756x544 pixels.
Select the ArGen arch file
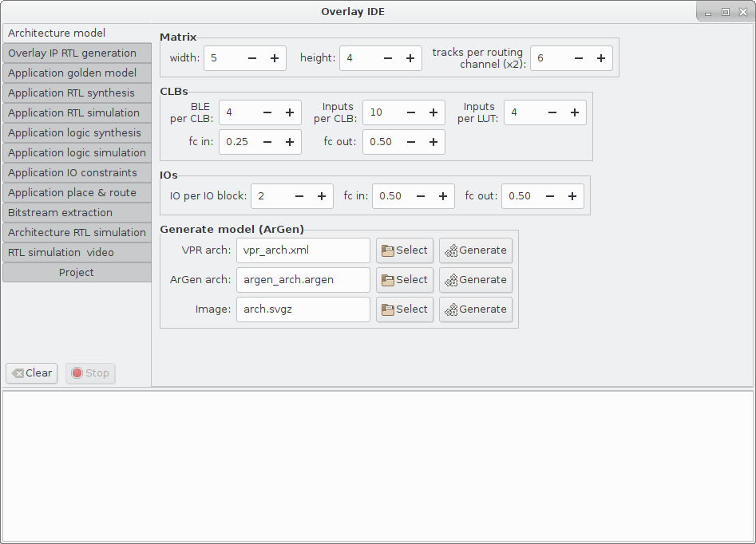tap(405, 280)
